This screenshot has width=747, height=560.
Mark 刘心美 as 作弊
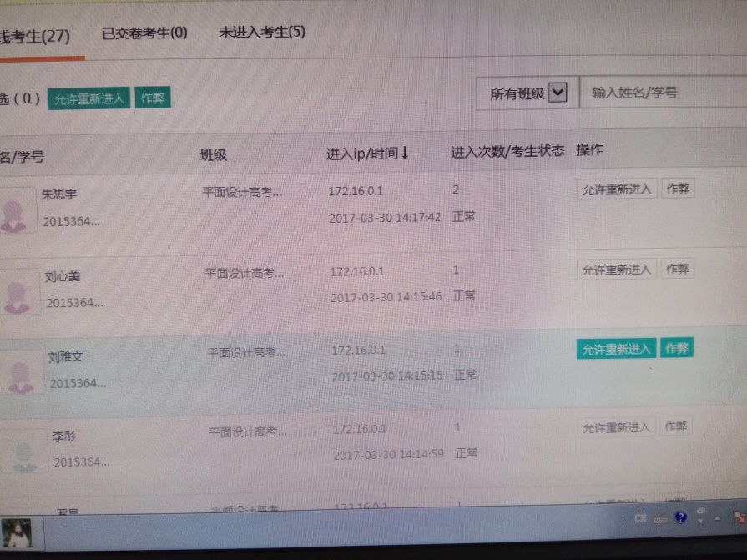click(677, 269)
